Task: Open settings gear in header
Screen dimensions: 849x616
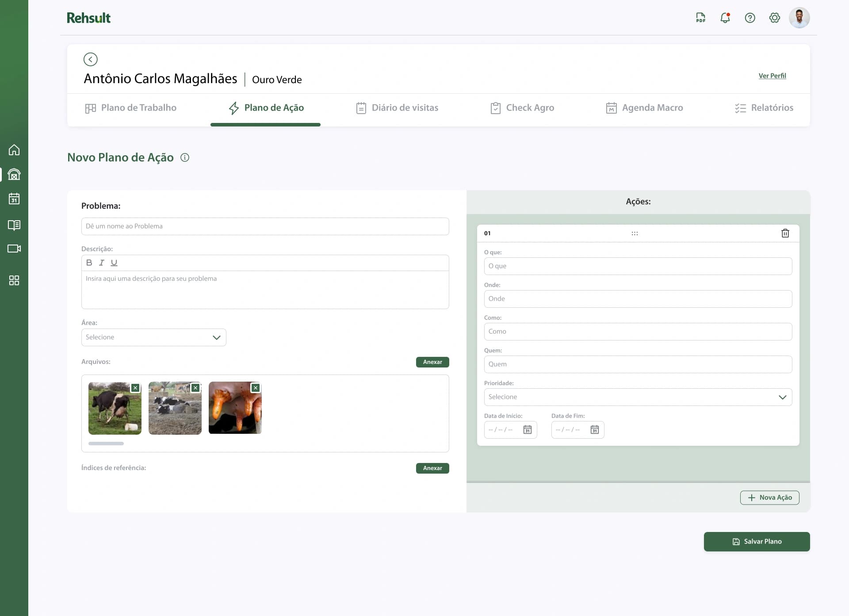Action: click(774, 18)
